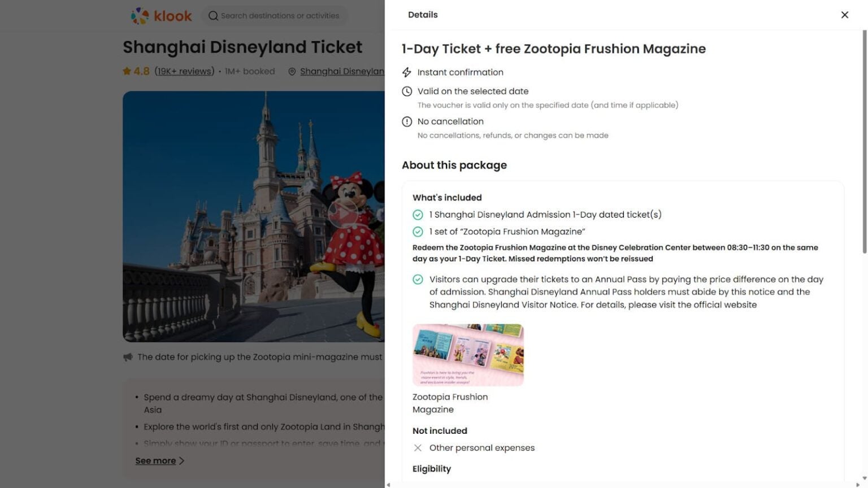This screenshot has width=868, height=488.
Task: Click the location pin icon near Shanghai Disneyland
Action: (292, 72)
